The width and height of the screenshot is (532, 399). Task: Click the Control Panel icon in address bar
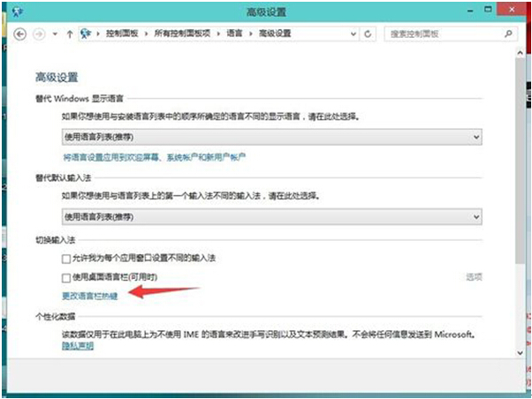click(86, 34)
